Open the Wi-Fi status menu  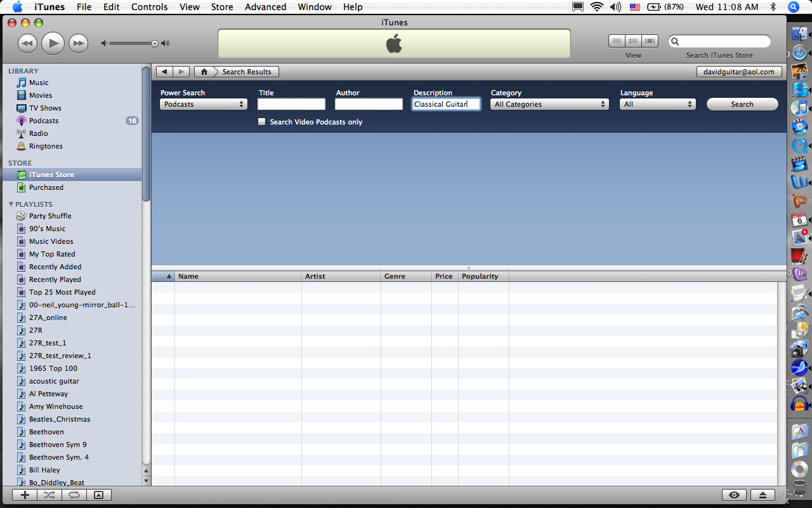[596, 7]
